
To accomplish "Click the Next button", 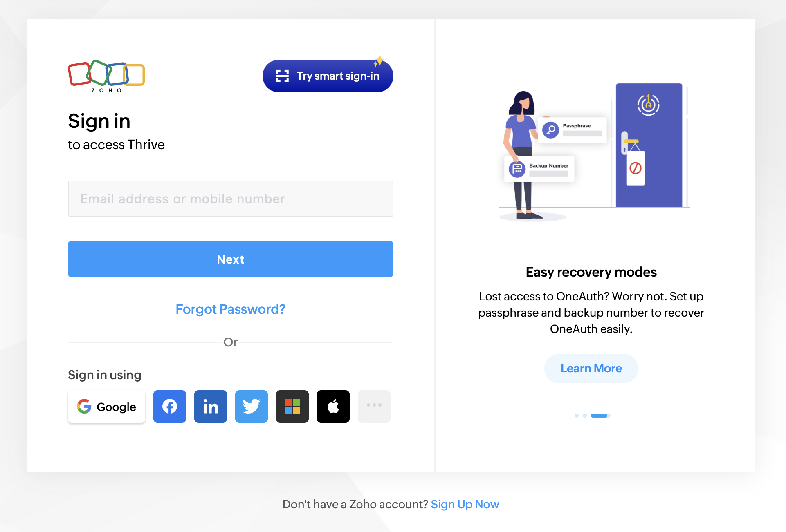I will pos(231,259).
